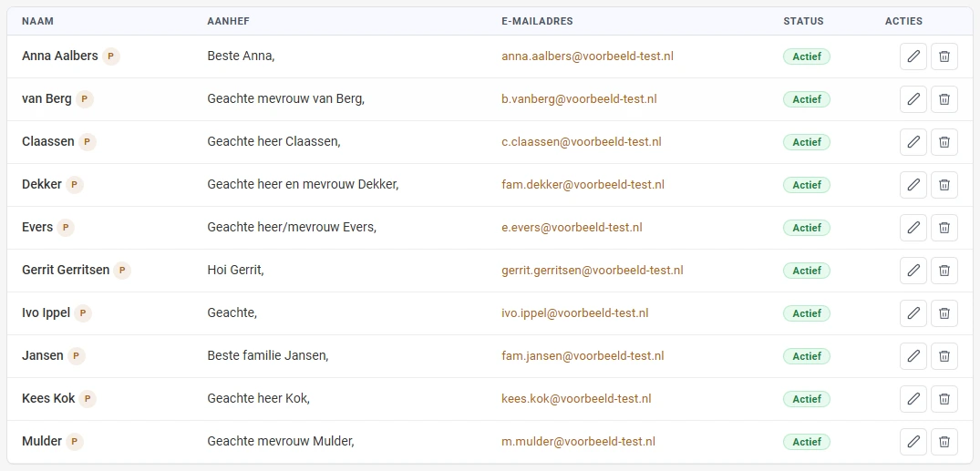Edit the Jansen contact
The width and height of the screenshot is (980, 471).
click(x=913, y=356)
